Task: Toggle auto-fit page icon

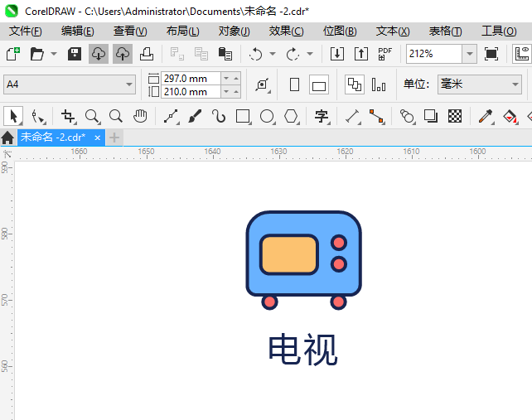Action: [263, 84]
